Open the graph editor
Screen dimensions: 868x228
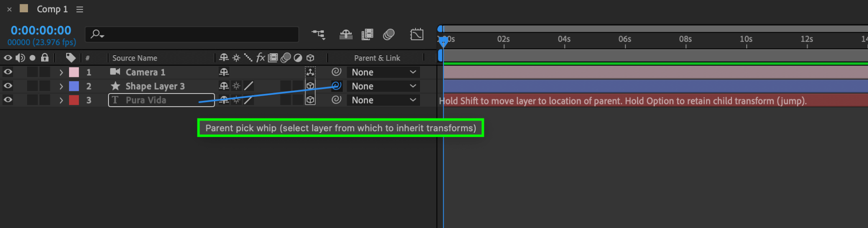[417, 34]
